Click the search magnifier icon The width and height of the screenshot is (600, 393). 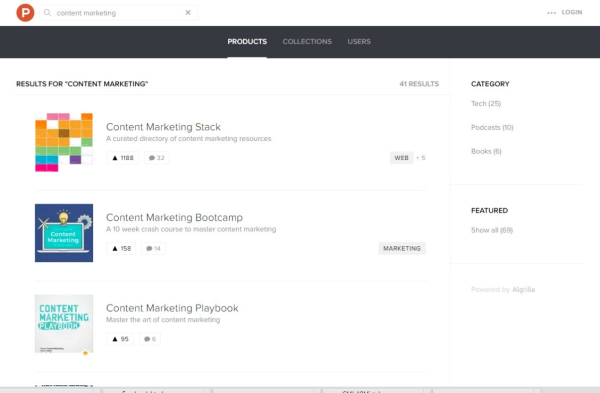point(47,13)
